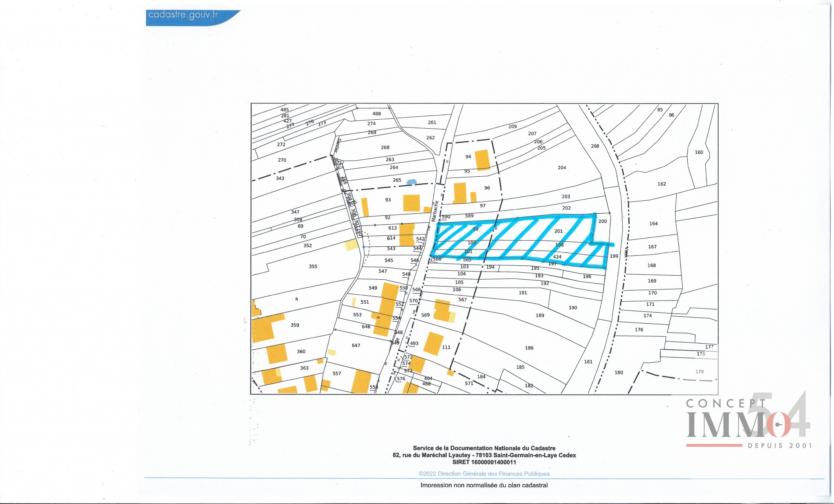Screen dimensions: 834x504
Task: Click parcel number 488
Action: click(x=377, y=114)
